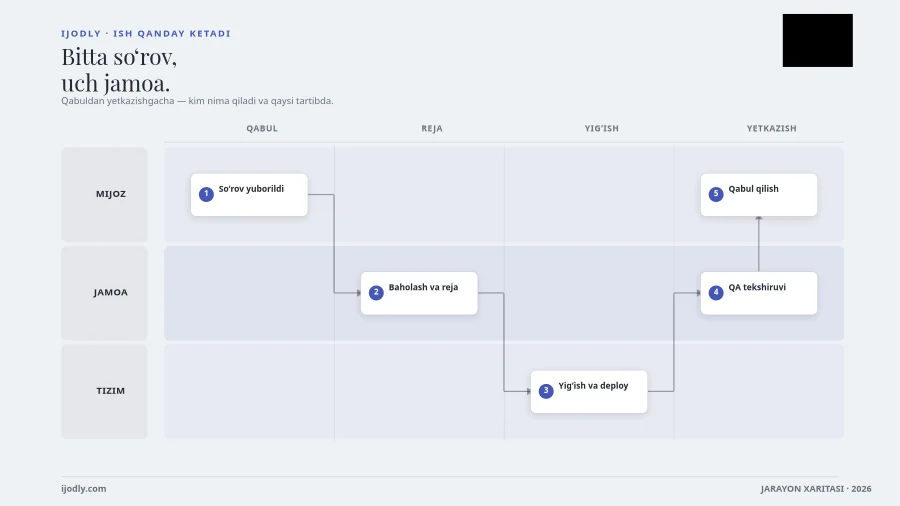Click the YETKAZISH column header

click(771, 129)
